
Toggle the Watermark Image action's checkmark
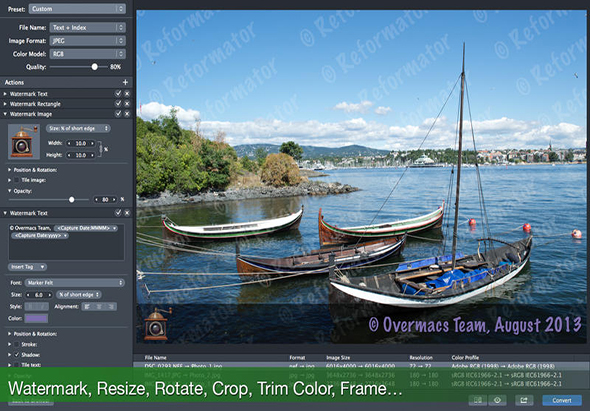118,114
